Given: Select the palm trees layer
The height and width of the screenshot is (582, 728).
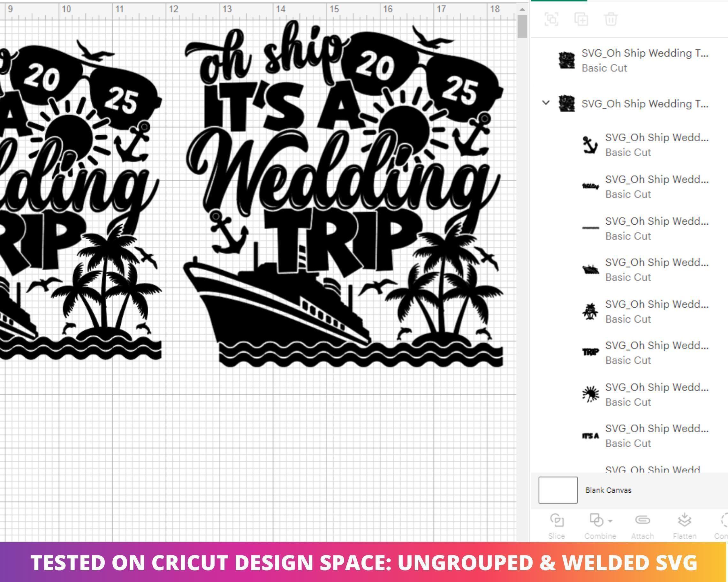Looking at the screenshot, I should click(645, 311).
